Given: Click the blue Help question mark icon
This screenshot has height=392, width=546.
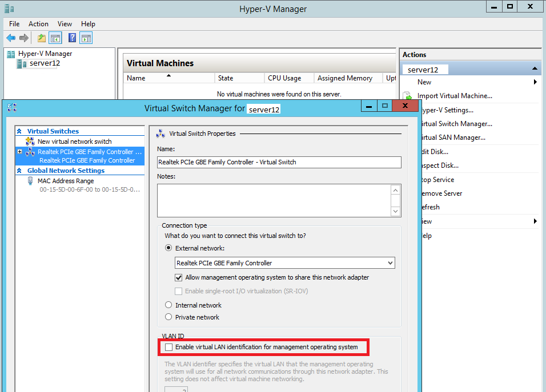Looking at the screenshot, I should (72, 38).
